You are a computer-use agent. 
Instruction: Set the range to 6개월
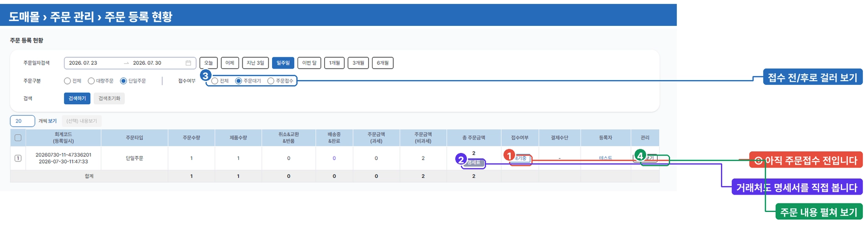coord(383,63)
